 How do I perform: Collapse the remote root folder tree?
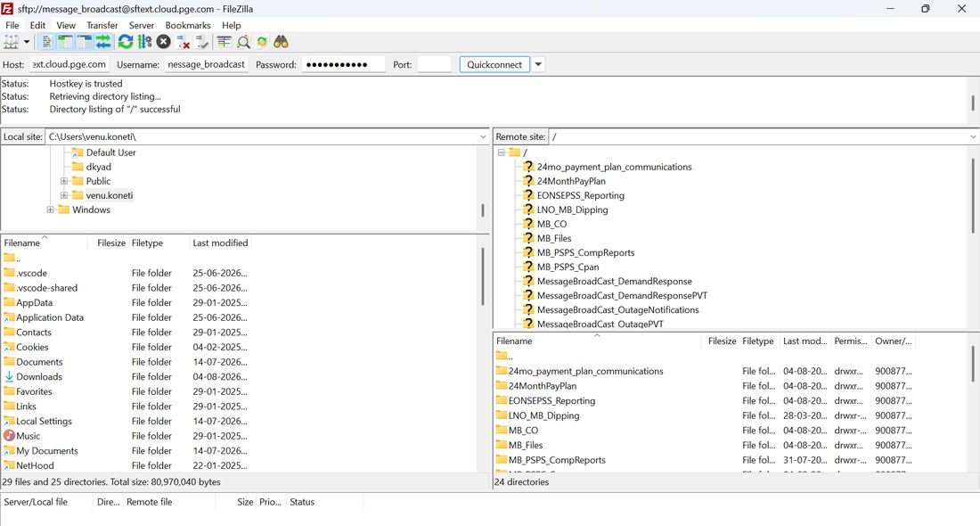point(502,152)
